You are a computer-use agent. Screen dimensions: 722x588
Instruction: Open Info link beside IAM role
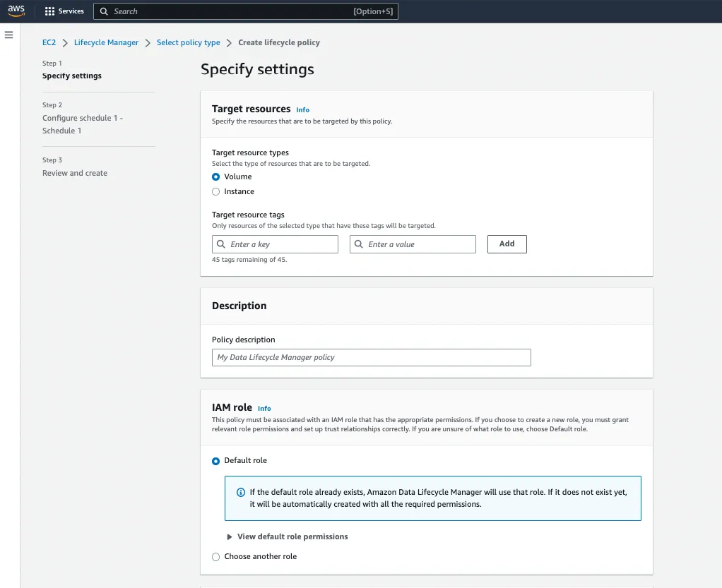pos(264,409)
